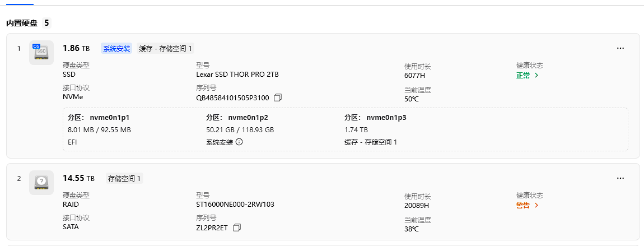Click the 1.86 TB disk capacity title
The width and height of the screenshot is (644, 246).
[x=76, y=48]
